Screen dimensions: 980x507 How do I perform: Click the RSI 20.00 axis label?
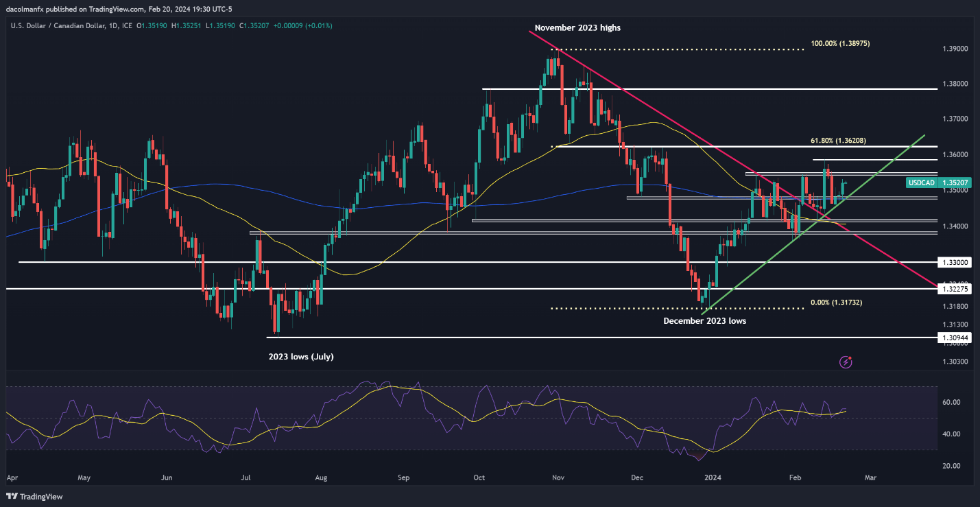tap(951, 467)
